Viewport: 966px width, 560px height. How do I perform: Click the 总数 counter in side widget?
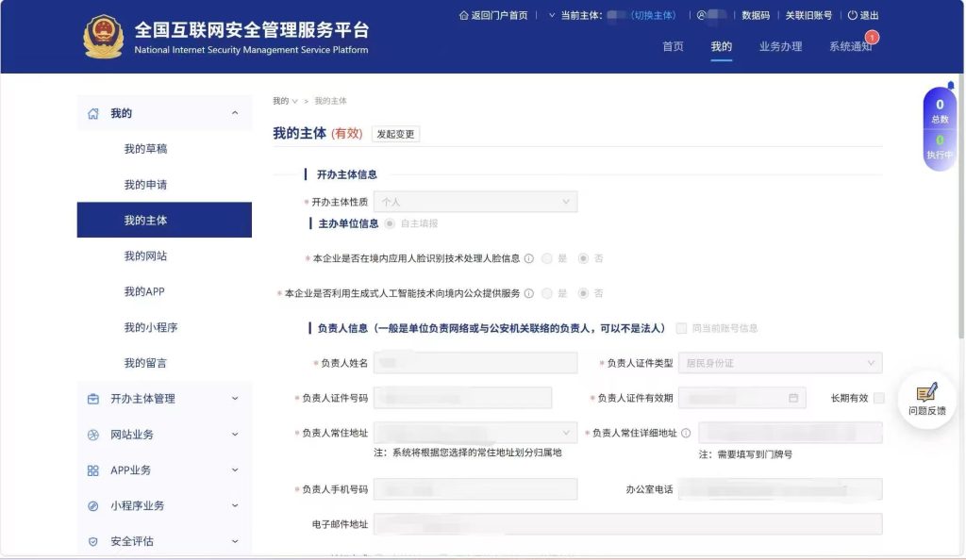tap(940, 111)
